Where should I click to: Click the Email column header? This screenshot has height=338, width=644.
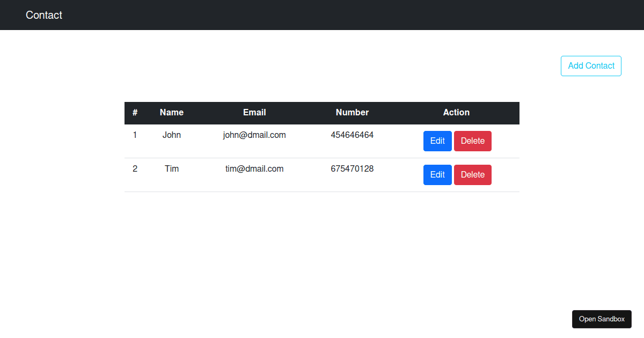click(254, 113)
